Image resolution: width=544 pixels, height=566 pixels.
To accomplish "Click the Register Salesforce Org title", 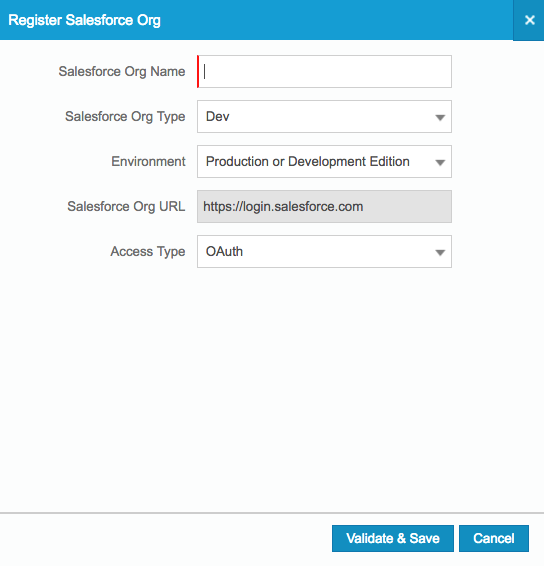I will coord(84,20).
